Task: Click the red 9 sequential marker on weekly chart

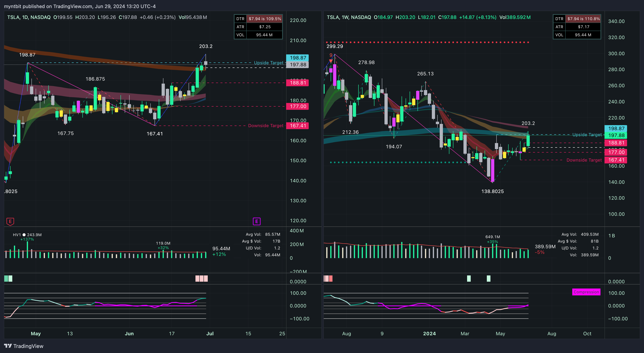Action: tap(331, 55)
